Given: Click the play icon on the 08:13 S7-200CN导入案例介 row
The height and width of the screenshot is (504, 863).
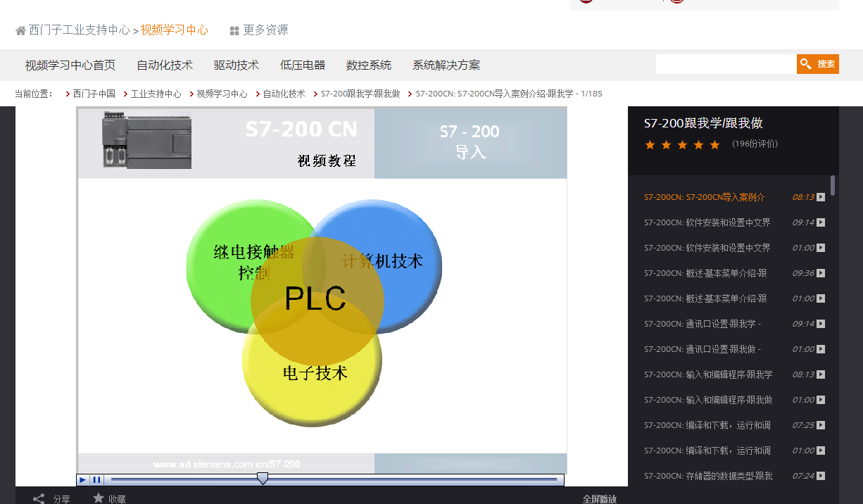Looking at the screenshot, I should [821, 197].
